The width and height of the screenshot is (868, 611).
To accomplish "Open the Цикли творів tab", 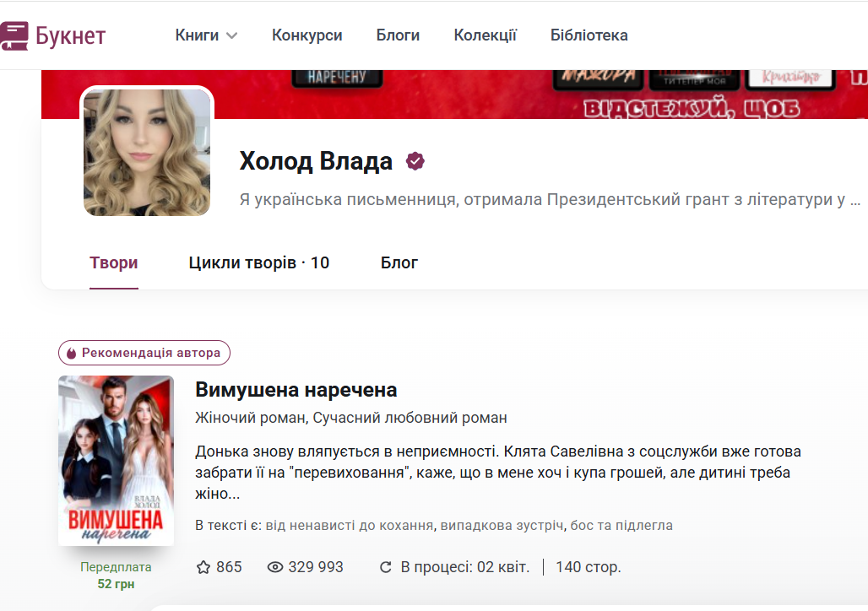I will click(x=258, y=263).
